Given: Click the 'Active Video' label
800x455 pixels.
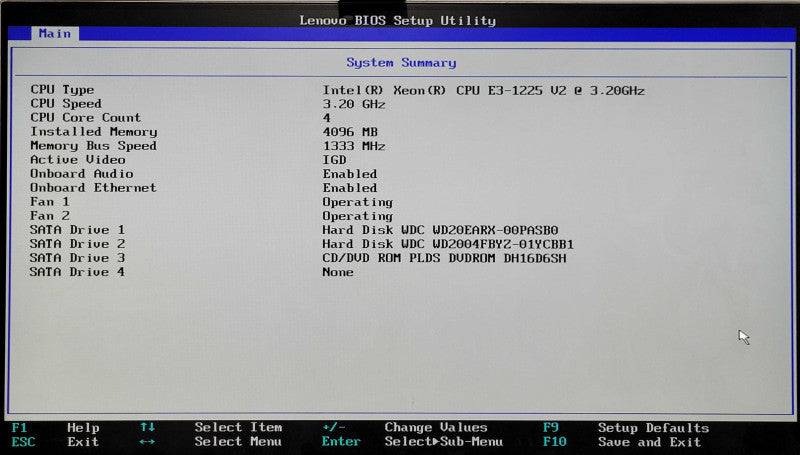Looking at the screenshot, I should [78, 160].
